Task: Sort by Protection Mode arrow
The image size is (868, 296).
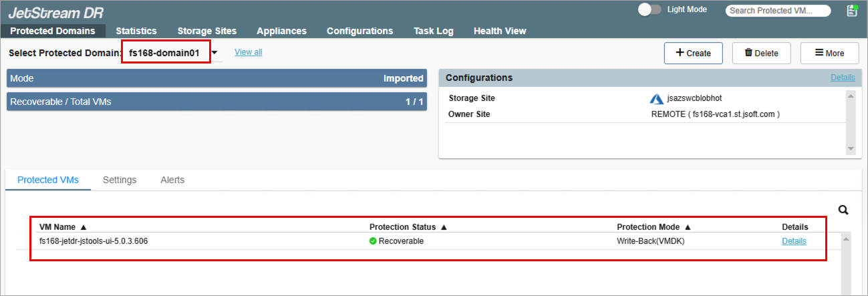Action: (x=688, y=227)
